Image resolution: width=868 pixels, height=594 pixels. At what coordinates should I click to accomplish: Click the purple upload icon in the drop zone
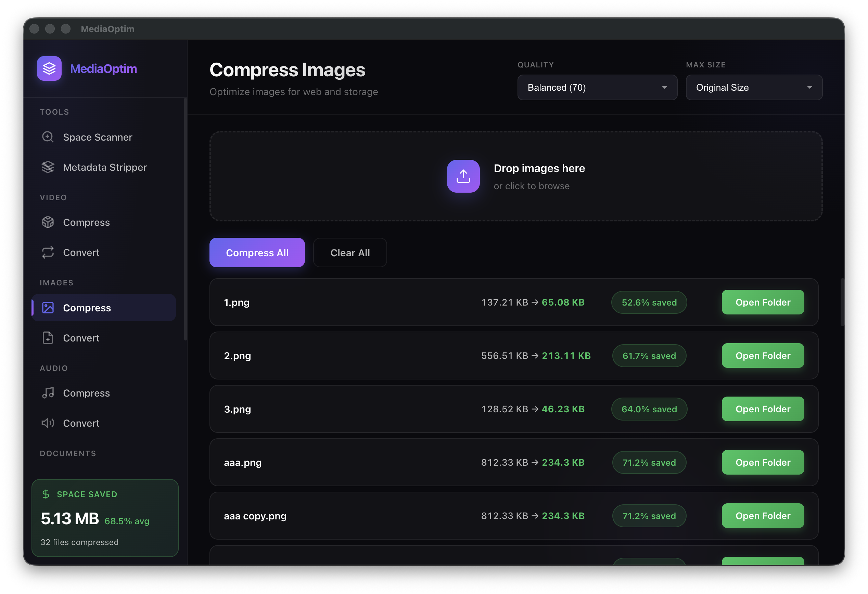463,176
